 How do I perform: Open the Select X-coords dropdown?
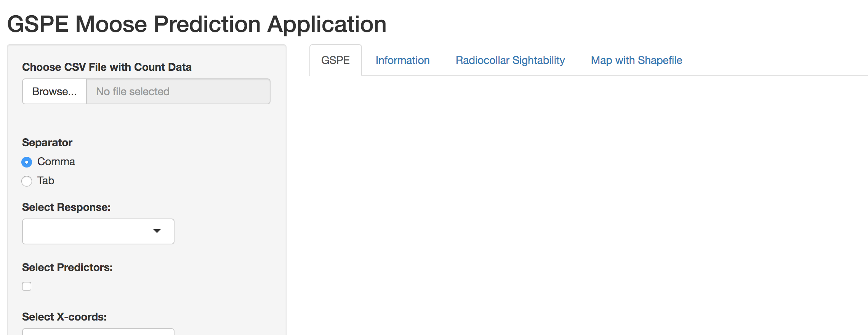point(98,332)
